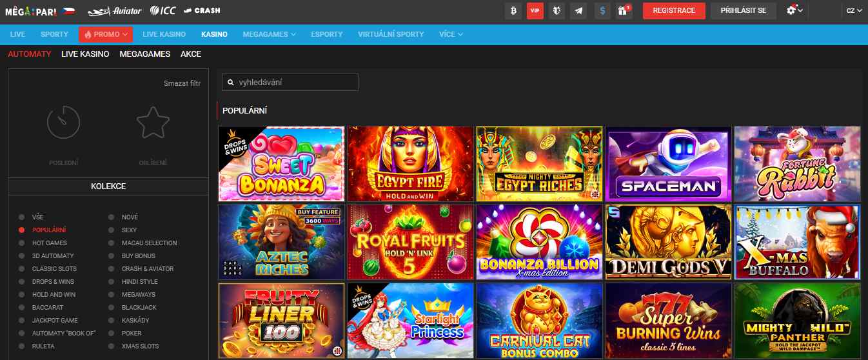The width and height of the screenshot is (868, 360).
Task: Click the Czech flag icon beside logo
Action: click(x=69, y=11)
